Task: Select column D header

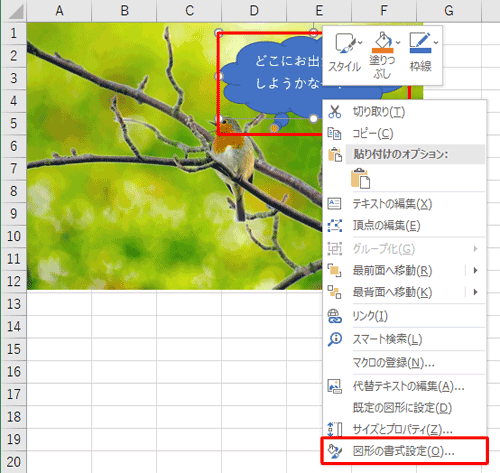Action: pyautogui.click(x=254, y=11)
